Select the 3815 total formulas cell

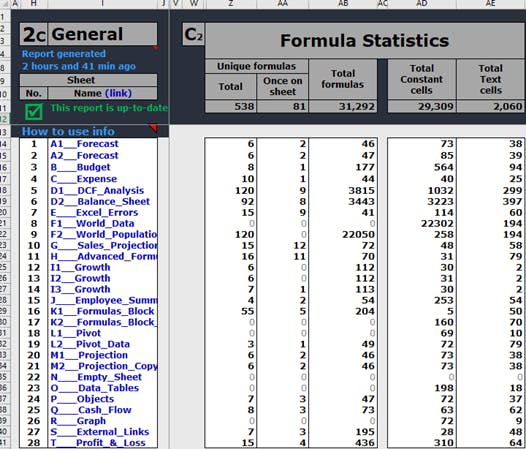pyautogui.click(x=343, y=191)
